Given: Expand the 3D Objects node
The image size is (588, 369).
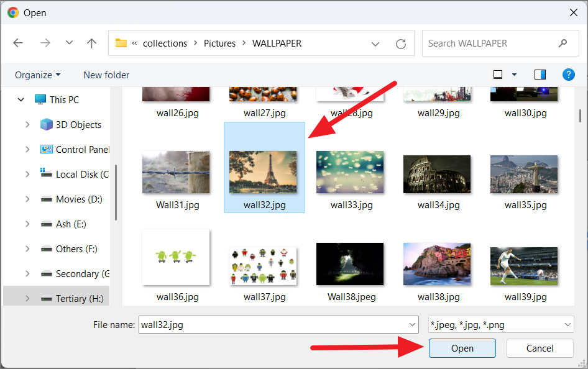Looking at the screenshot, I should (x=27, y=124).
